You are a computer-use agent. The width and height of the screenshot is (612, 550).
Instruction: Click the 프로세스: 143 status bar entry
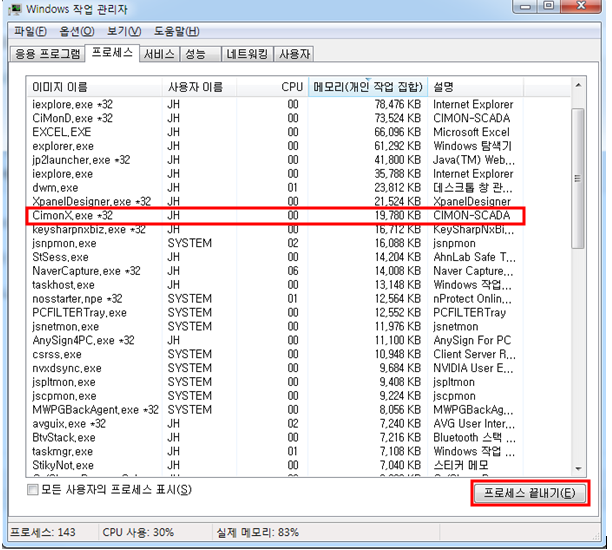43,532
